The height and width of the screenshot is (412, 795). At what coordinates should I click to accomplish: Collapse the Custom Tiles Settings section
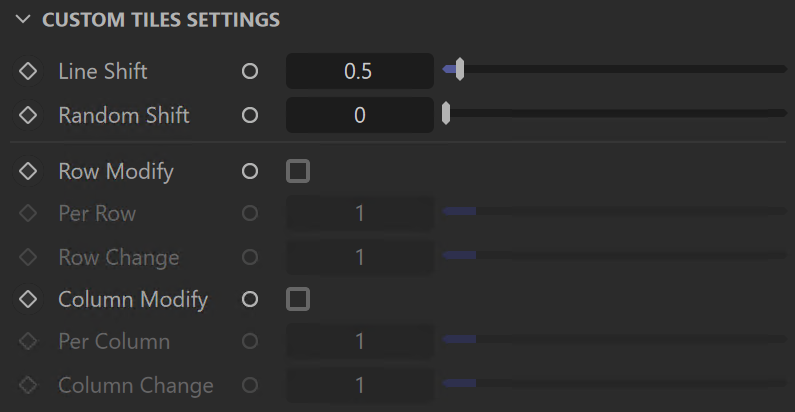pos(23,20)
